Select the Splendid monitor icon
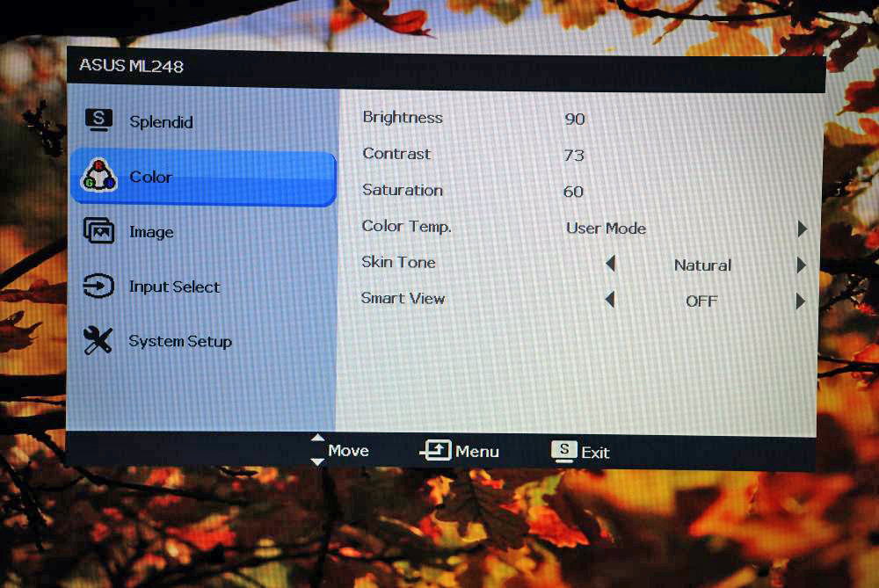 [x=98, y=120]
